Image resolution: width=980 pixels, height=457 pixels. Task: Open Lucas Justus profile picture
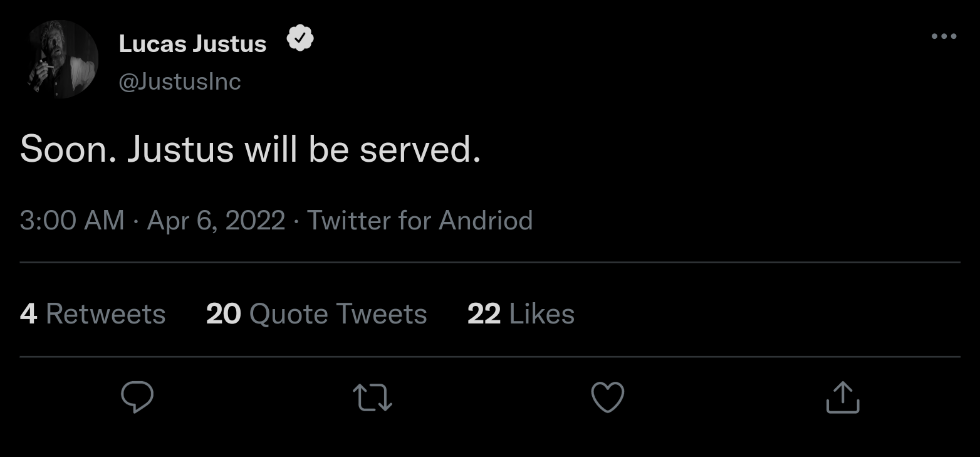(63, 59)
